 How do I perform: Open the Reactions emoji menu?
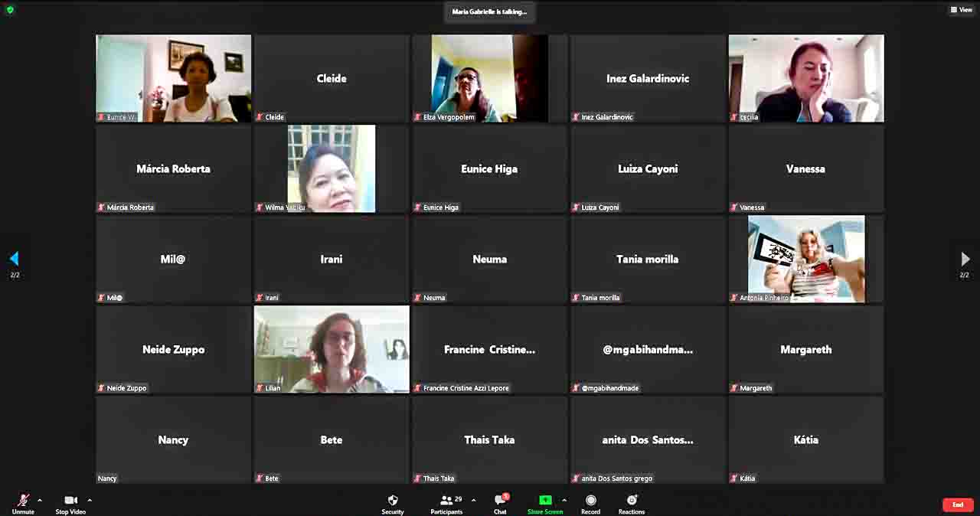(632, 501)
